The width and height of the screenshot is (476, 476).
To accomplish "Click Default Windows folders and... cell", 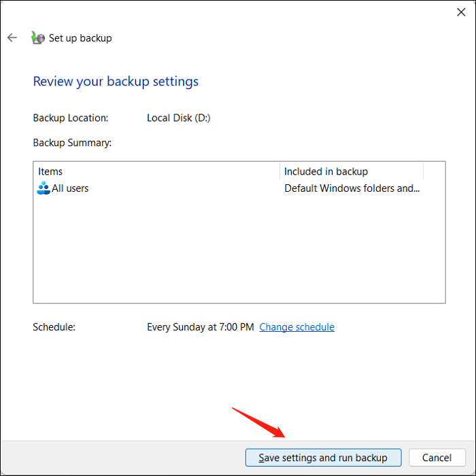I will (x=352, y=188).
